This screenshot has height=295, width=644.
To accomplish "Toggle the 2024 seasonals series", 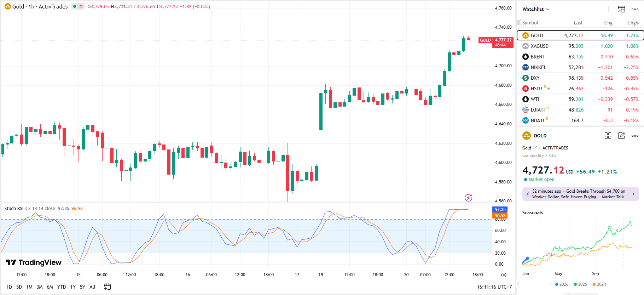I will [x=599, y=284].
